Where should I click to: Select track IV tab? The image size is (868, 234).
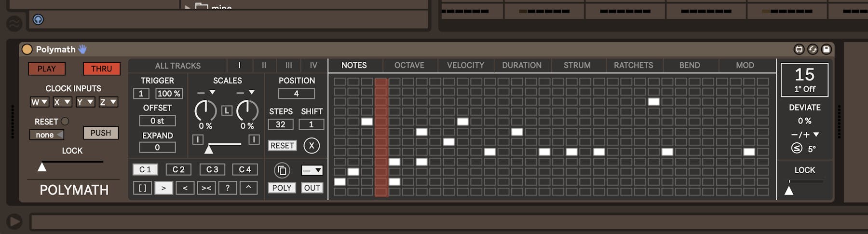tap(313, 65)
